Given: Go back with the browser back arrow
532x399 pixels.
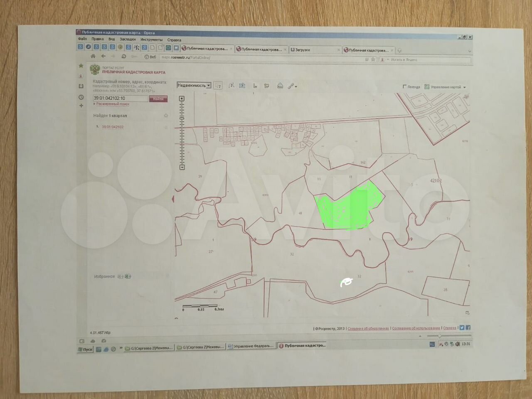Looking at the screenshot, I should click(x=103, y=57).
